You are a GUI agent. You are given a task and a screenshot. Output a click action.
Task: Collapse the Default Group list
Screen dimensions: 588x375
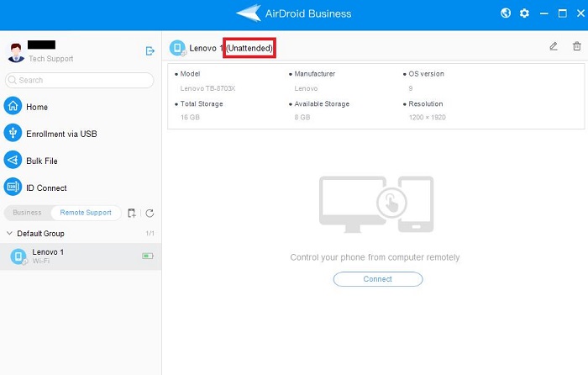(10, 233)
